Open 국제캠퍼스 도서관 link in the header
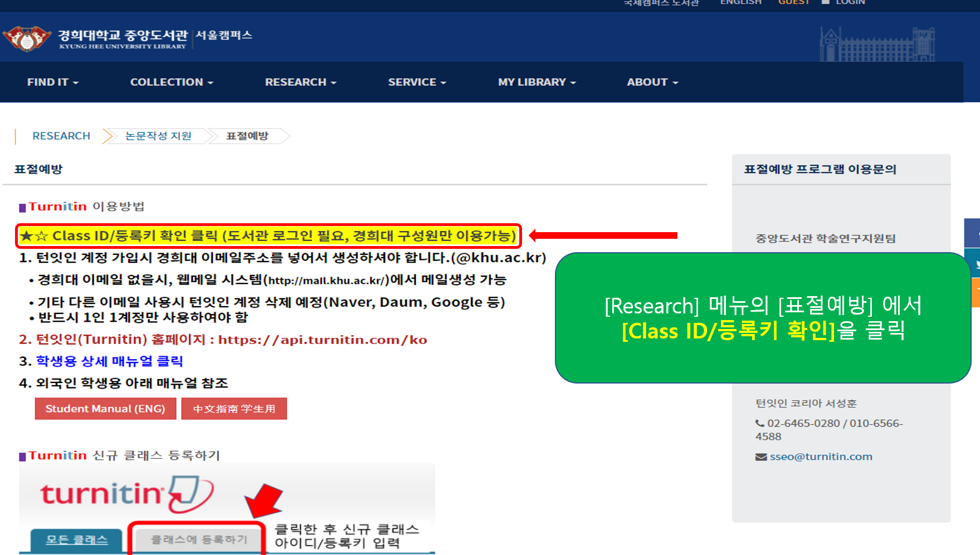 point(661,3)
